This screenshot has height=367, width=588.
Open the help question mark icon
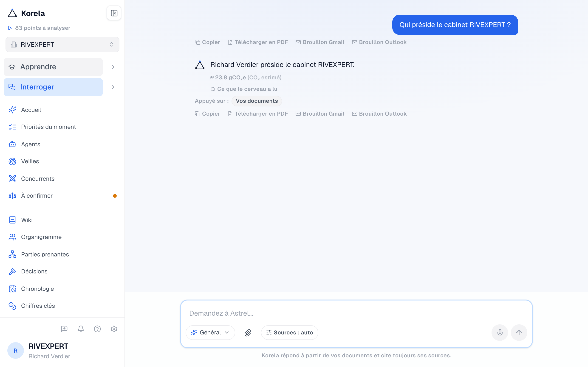tap(97, 329)
